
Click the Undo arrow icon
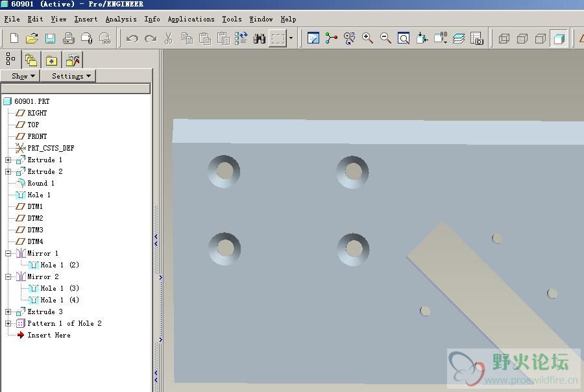[x=132, y=38]
